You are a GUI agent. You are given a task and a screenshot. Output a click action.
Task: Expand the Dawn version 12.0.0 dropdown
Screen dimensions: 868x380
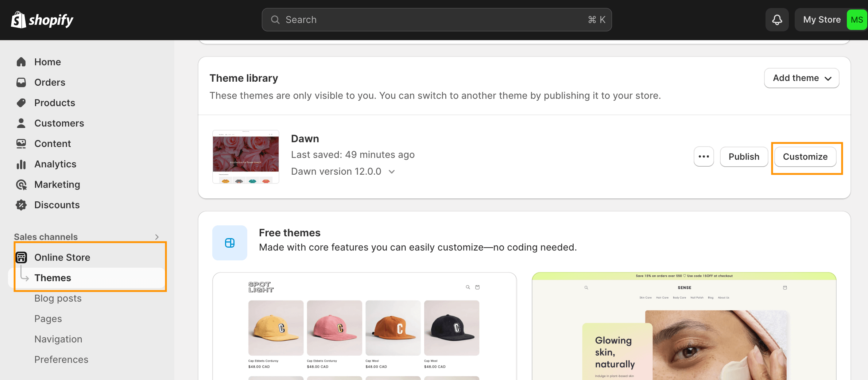click(391, 171)
